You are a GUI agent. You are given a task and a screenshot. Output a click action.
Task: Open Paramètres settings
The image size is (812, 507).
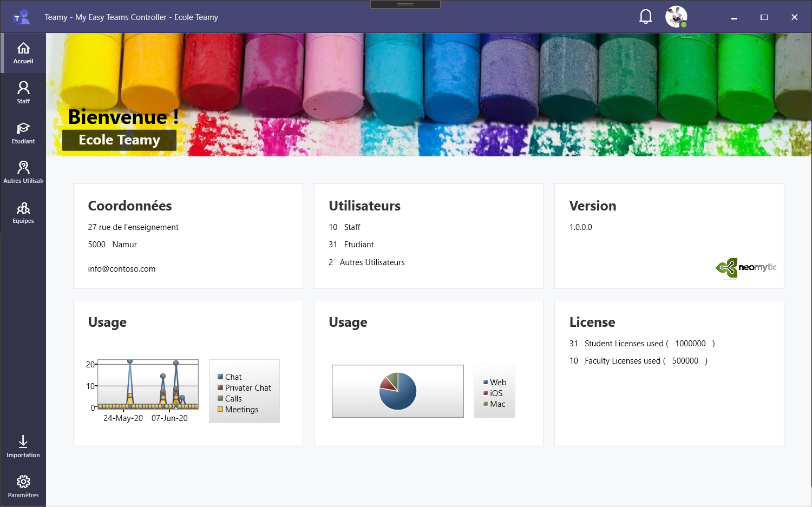point(23,486)
